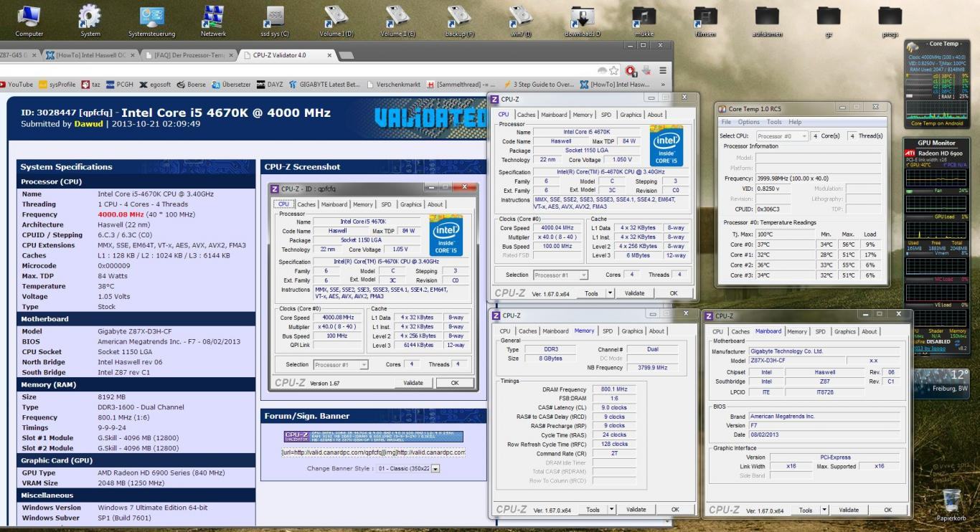Open File menu in Core Temp
Screen dimensions: 980x532
726,122
